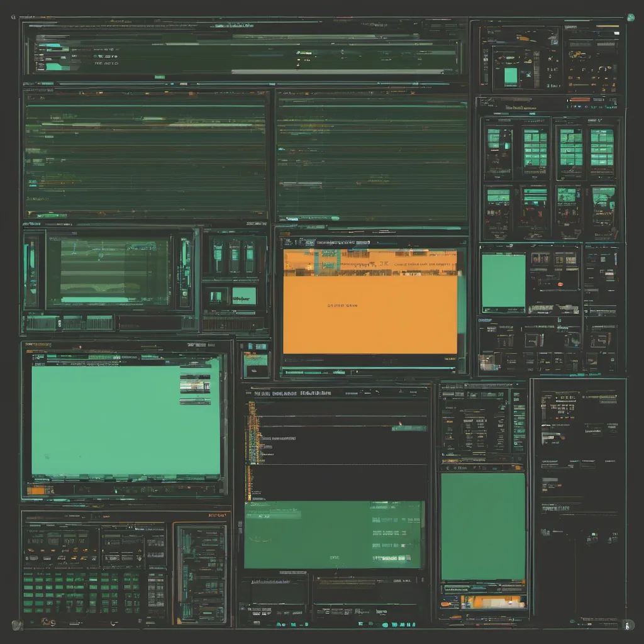Click the middle vertical slider in the three-slider panel
This screenshot has height=644, width=644.
point(235,256)
